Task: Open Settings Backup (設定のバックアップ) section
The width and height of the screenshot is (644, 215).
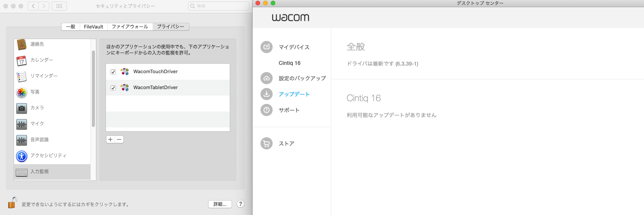Action: [302, 78]
